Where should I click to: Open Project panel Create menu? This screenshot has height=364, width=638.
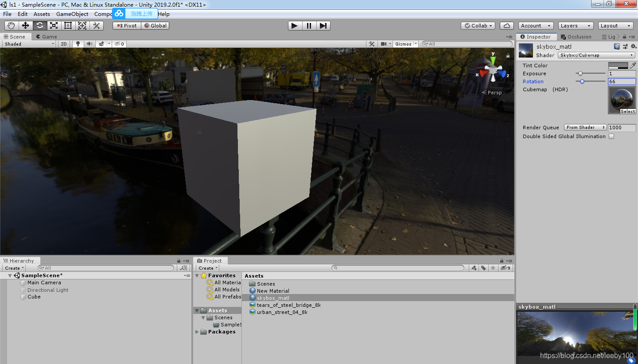(208, 268)
